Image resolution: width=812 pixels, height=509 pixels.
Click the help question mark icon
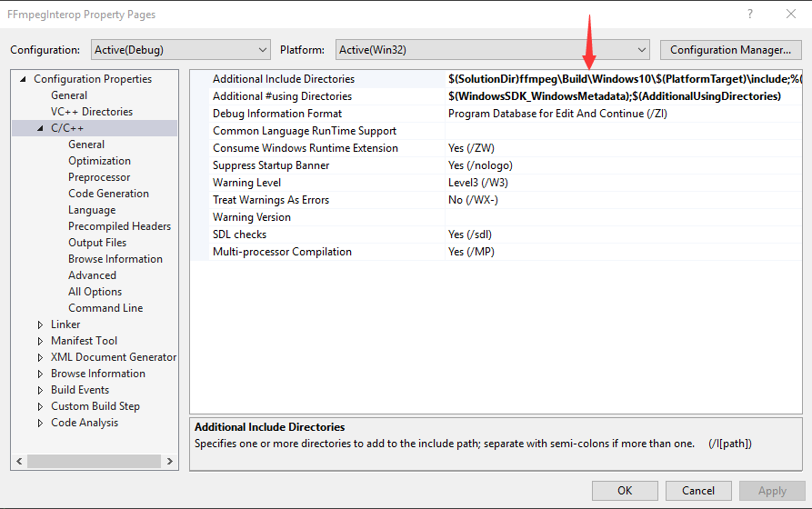point(750,14)
